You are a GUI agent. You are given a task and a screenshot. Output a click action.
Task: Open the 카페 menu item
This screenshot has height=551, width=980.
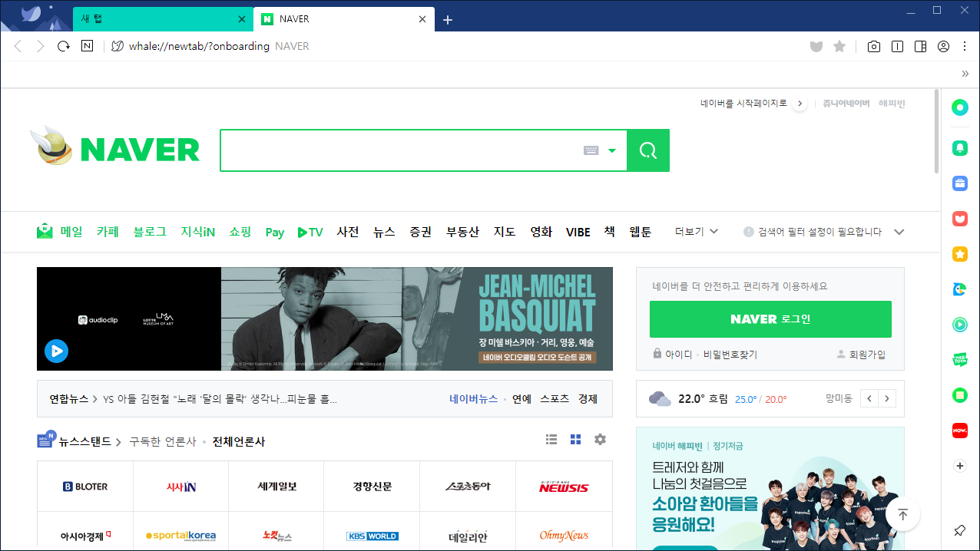108,232
